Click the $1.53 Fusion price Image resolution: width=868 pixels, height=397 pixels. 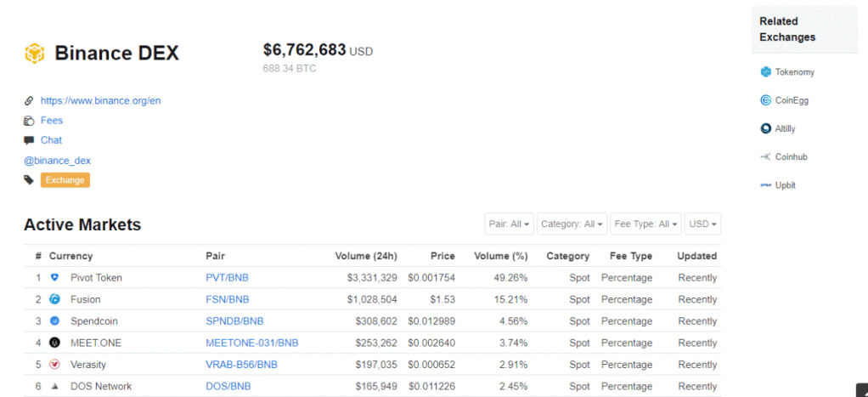442,299
